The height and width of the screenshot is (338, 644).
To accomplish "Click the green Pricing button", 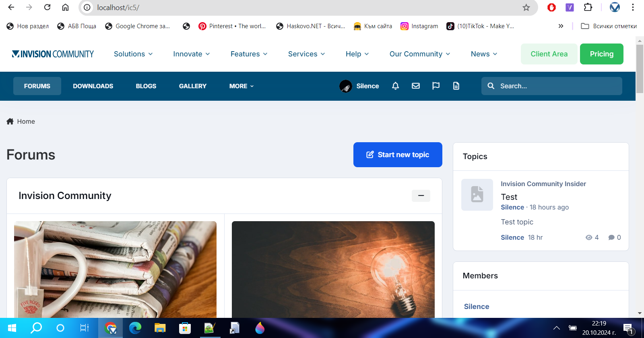I will tap(601, 54).
